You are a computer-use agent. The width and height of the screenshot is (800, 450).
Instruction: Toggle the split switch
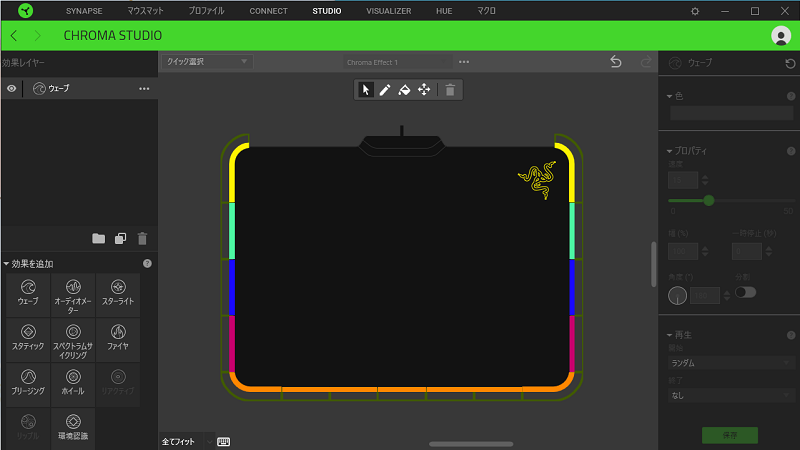coord(745,292)
